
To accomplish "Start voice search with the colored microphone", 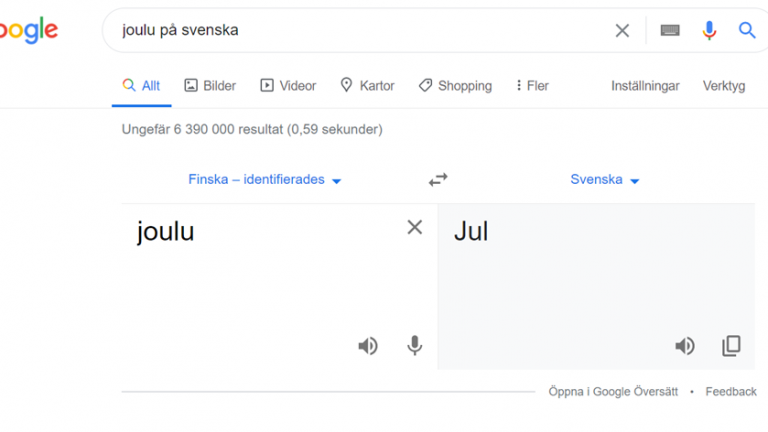I will (709, 30).
